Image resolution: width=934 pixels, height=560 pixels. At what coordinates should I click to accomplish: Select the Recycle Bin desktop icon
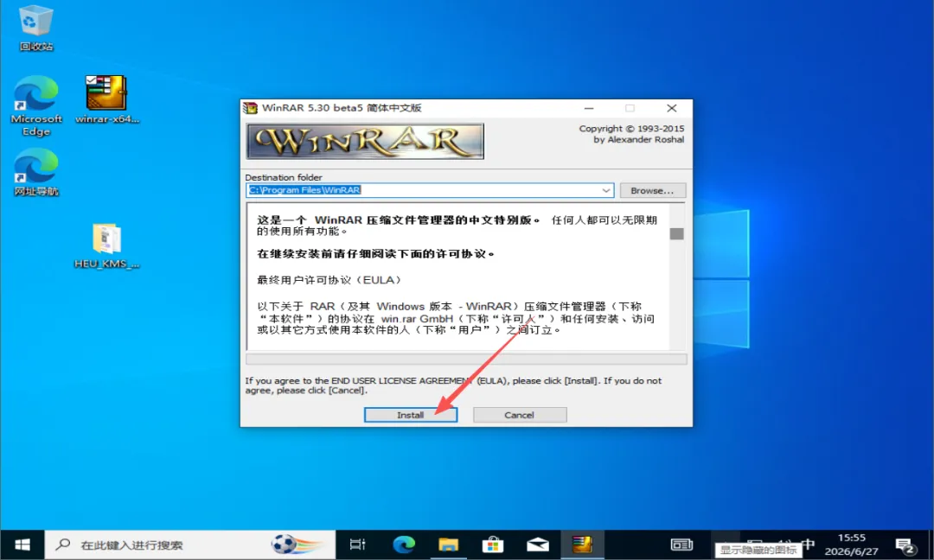tap(35, 29)
